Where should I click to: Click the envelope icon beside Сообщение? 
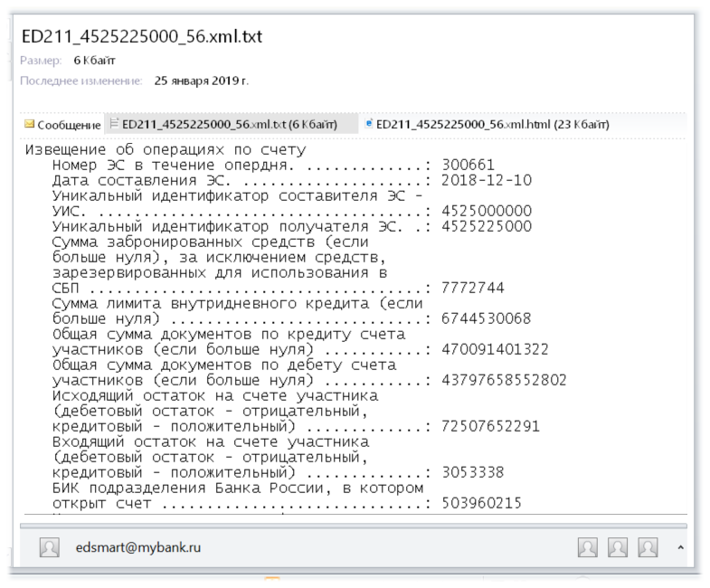coord(29,125)
